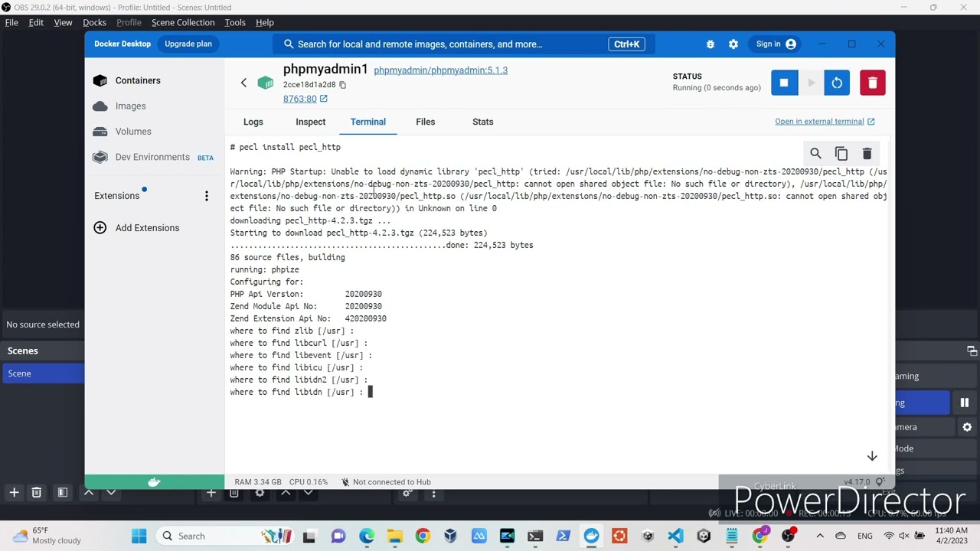Screen dimensions: 980x551
Task: Open phpmyadmin/phpmyadmin:5.1.3 image link
Action: pyautogui.click(x=441, y=70)
